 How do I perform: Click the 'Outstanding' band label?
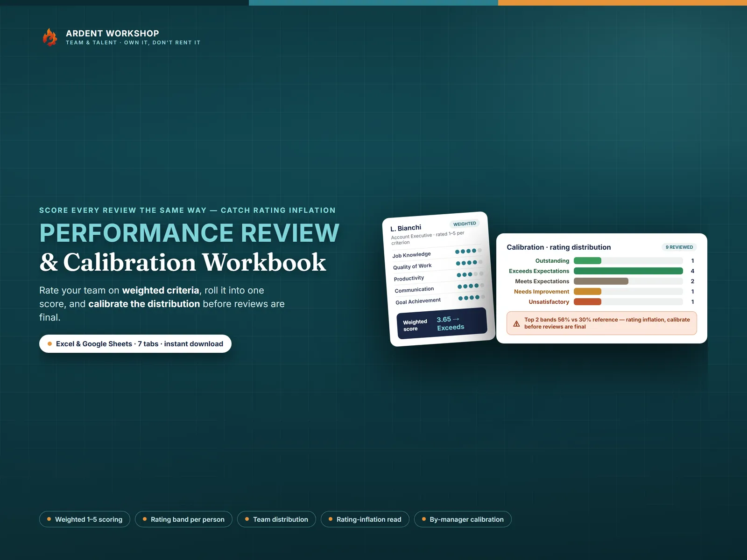click(x=552, y=261)
